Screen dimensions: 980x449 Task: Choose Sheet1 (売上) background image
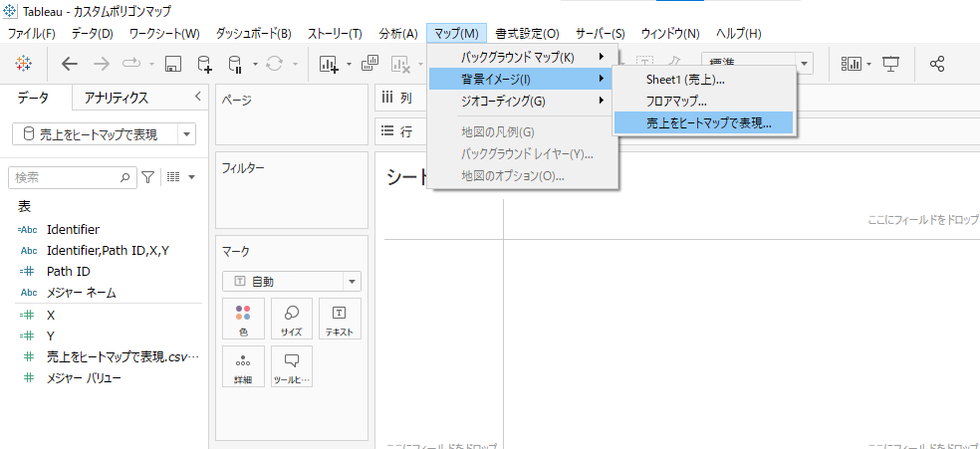[704, 80]
